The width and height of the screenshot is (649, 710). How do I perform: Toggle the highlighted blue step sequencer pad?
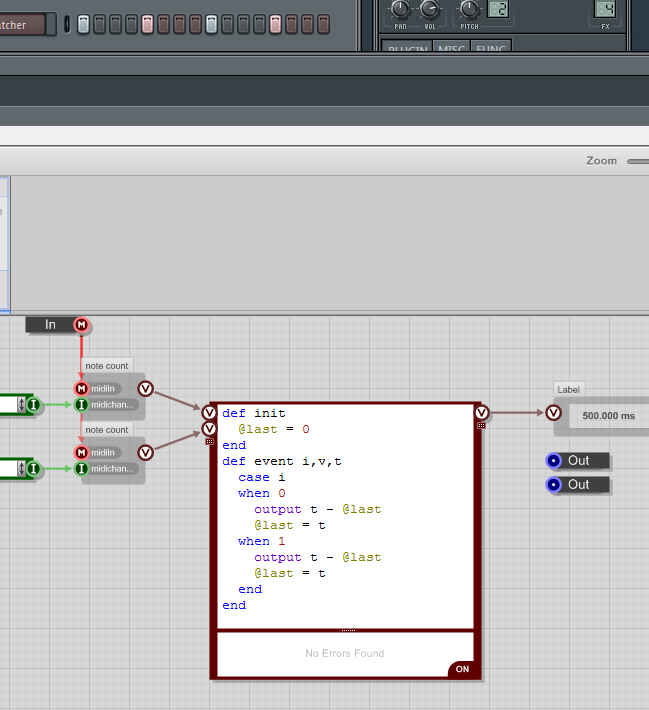pyautogui.click(x=212, y=24)
